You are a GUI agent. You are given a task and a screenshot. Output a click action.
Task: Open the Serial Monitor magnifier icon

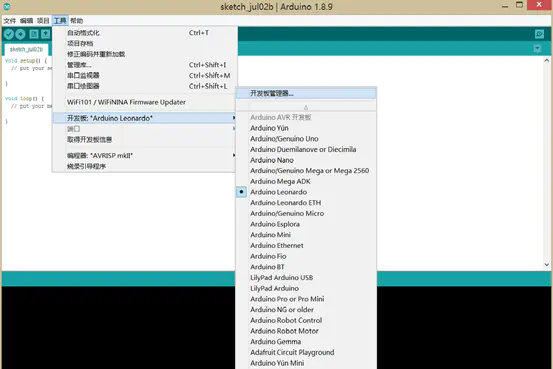(x=539, y=34)
